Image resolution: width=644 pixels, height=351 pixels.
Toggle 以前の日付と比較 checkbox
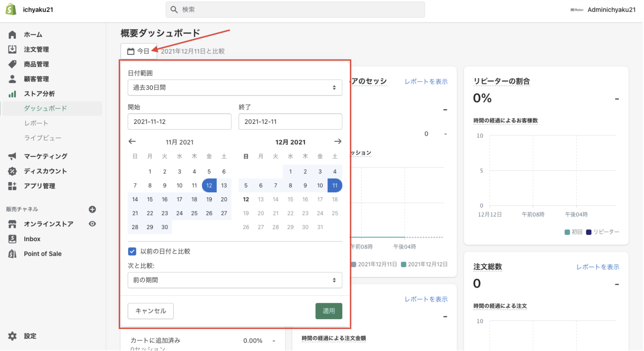[x=132, y=251]
